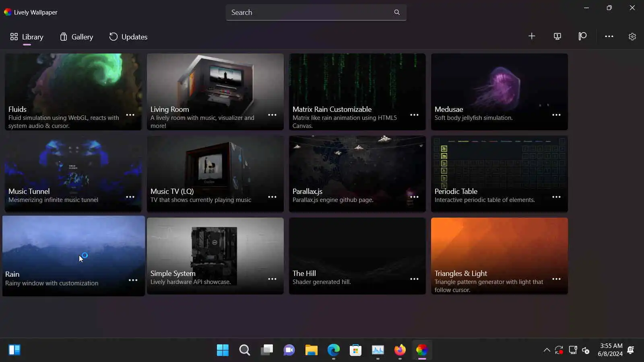
Task: Select the Triangles & Light wallpaper thumbnail
Action: (500, 256)
